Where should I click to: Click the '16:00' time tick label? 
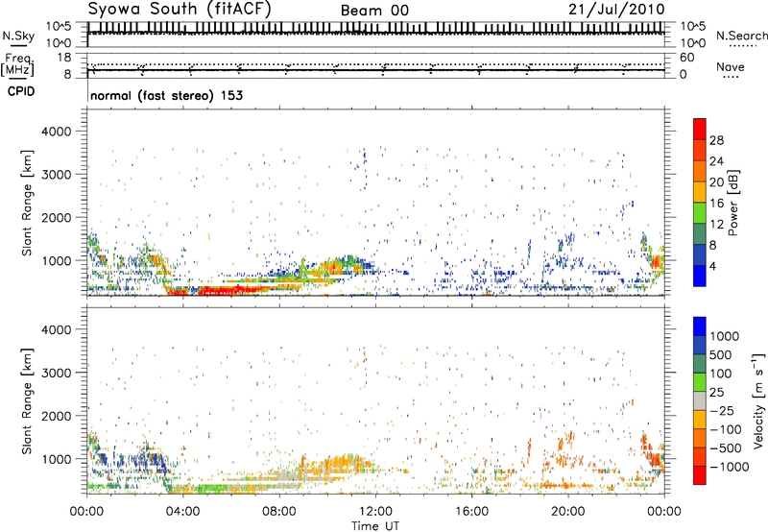click(471, 512)
